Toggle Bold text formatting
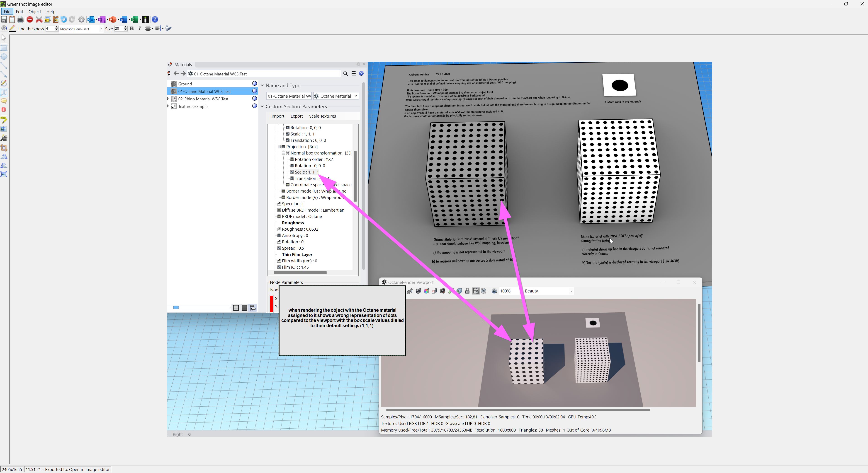This screenshot has width=868, height=473. tap(132, 29)
